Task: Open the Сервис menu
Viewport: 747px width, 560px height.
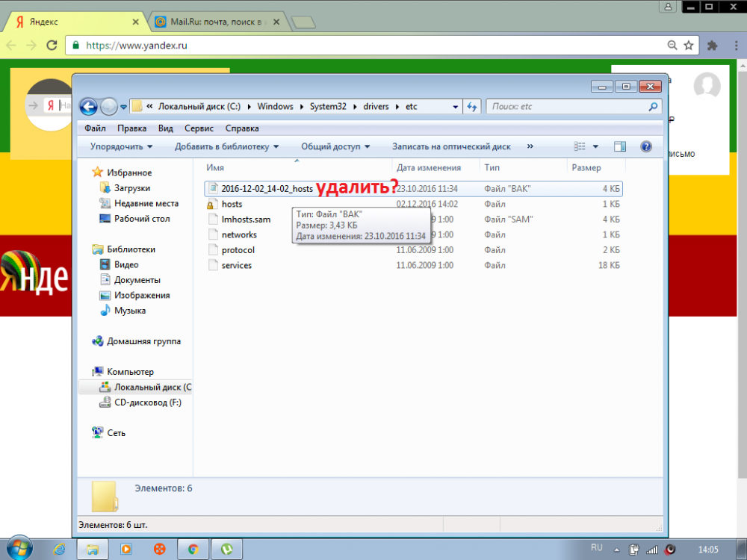Action: [199, 128]
